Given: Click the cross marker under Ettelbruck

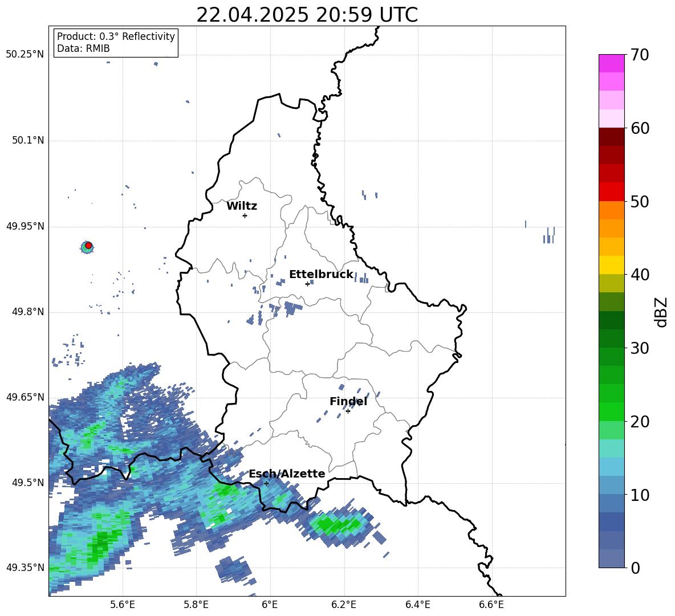Looking at the screenshot, I should (307, 284).
